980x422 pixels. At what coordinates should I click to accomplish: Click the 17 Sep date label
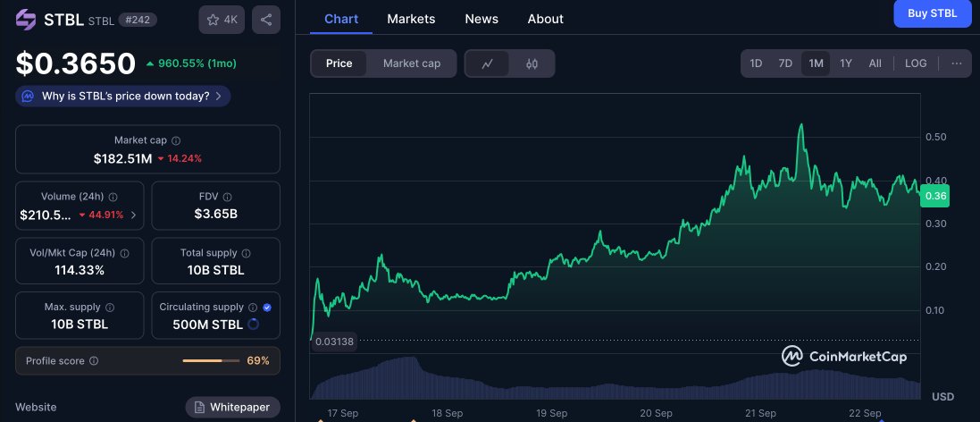pyautogui.click(x=342, y=413)
